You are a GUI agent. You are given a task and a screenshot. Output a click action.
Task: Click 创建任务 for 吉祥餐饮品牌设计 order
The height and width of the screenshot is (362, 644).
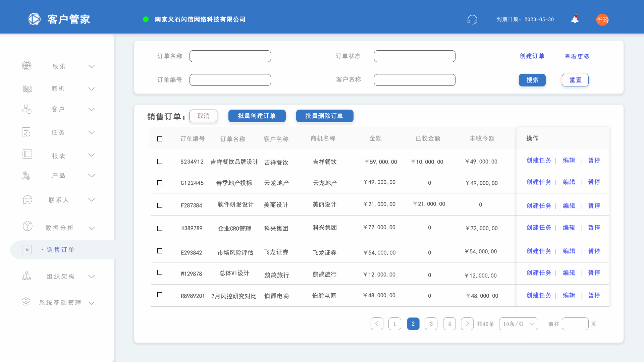[539, 160]
